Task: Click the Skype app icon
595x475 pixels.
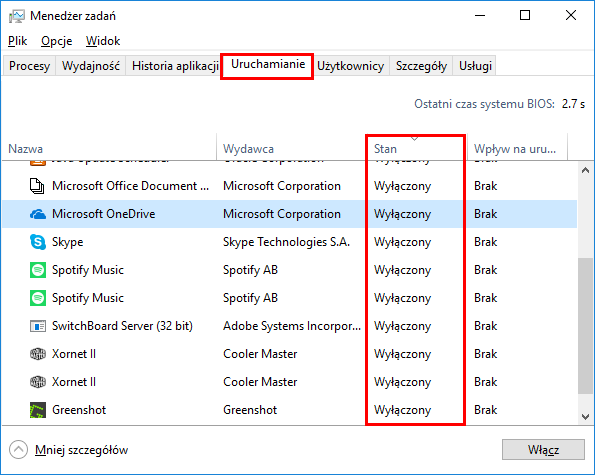Action: coord(38,242)
